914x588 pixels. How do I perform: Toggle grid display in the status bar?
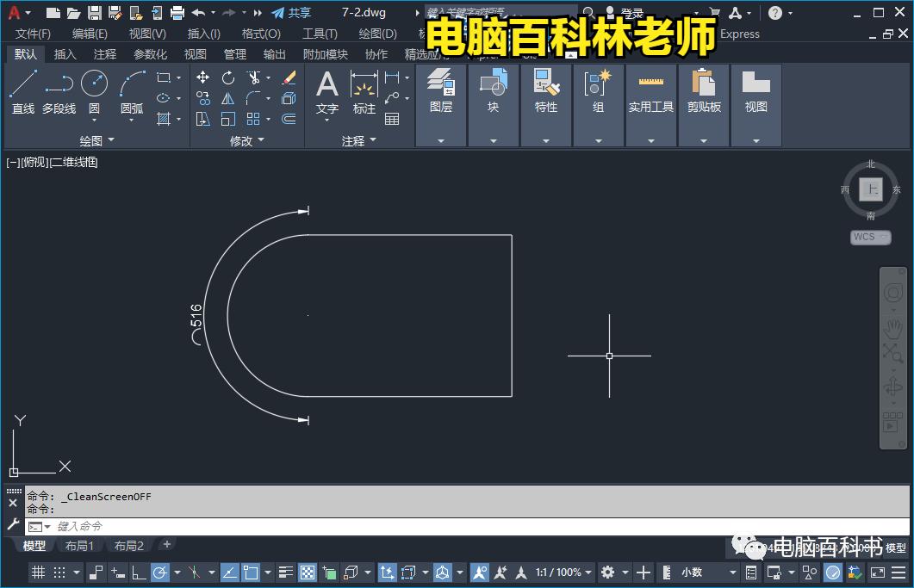click(x=38, y=573)
